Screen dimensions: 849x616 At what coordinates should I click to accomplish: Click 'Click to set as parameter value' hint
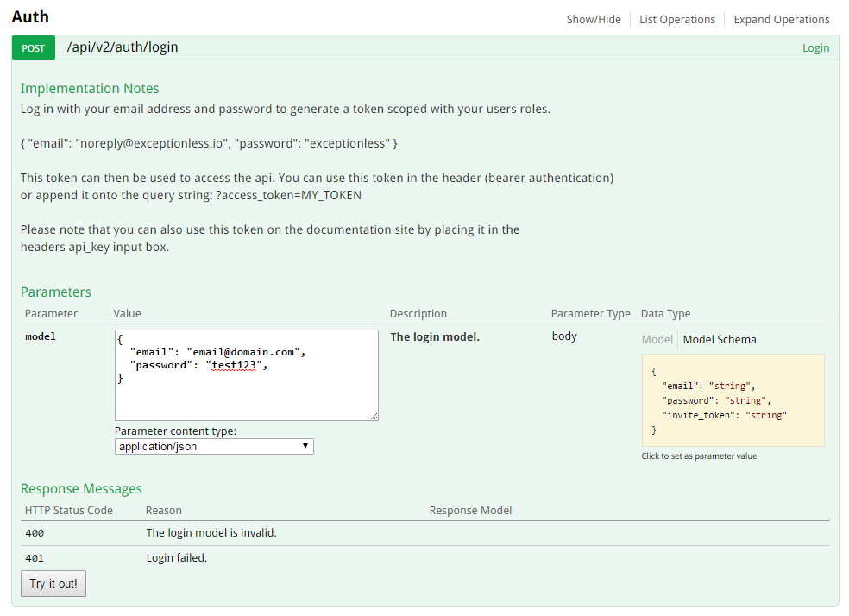[699, 456]
